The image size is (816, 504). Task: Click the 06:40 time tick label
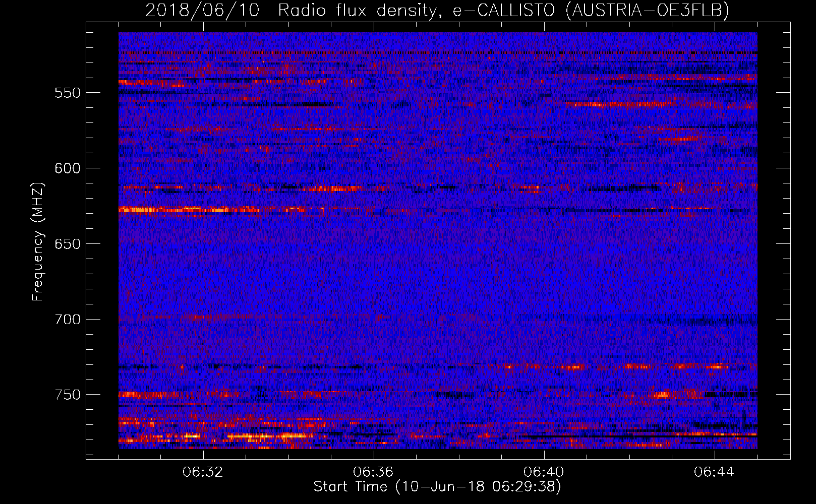point(544,472)
